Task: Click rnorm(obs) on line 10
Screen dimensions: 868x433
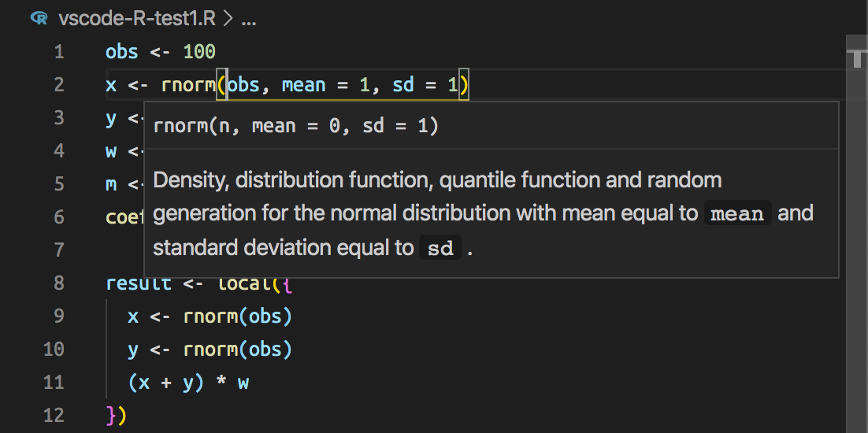Action: click(238, 350)
